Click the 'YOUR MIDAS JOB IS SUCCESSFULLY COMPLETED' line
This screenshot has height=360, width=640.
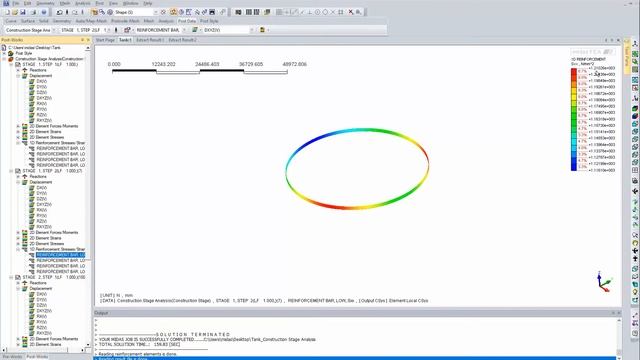tap(207, 339)
